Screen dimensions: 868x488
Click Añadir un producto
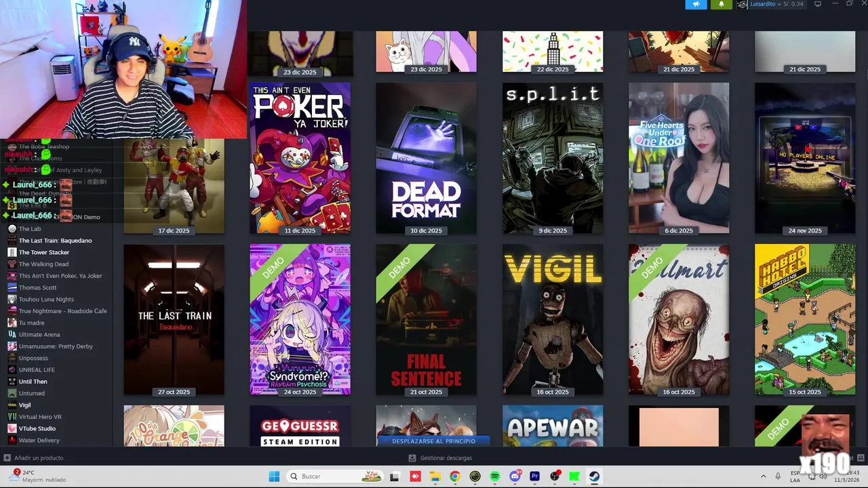pyautogui.click(x=33, y=458)
